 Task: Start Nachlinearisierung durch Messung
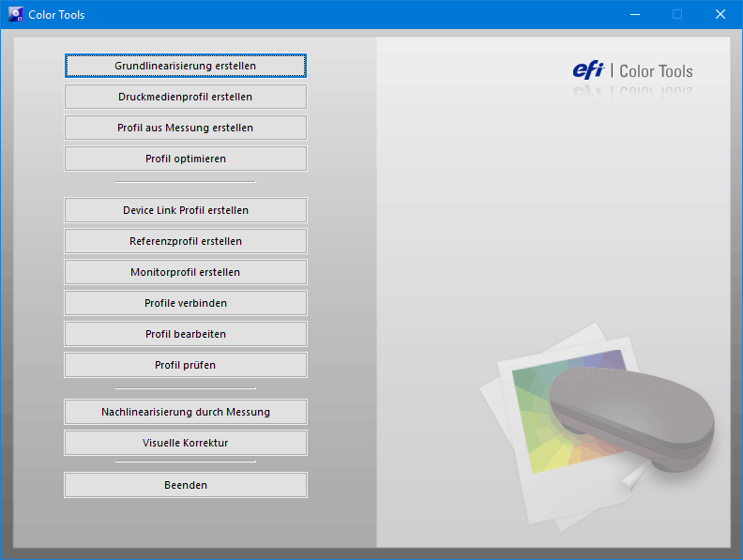coord(185,412)
